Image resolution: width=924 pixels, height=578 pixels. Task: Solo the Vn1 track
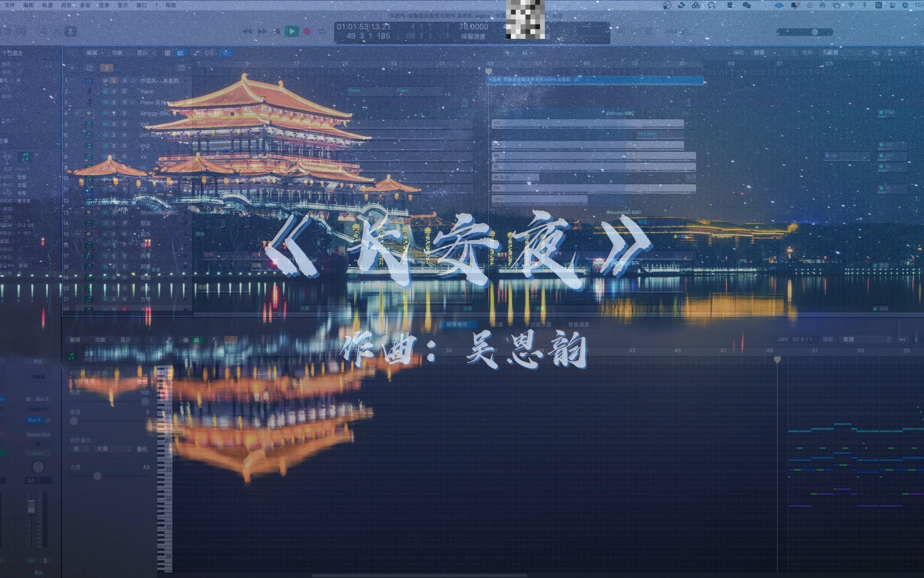pos(114,124)
